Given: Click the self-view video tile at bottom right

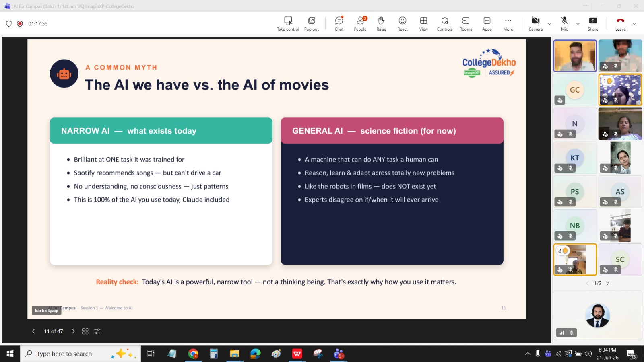Looking at the screenshot, I should [597, 315].
